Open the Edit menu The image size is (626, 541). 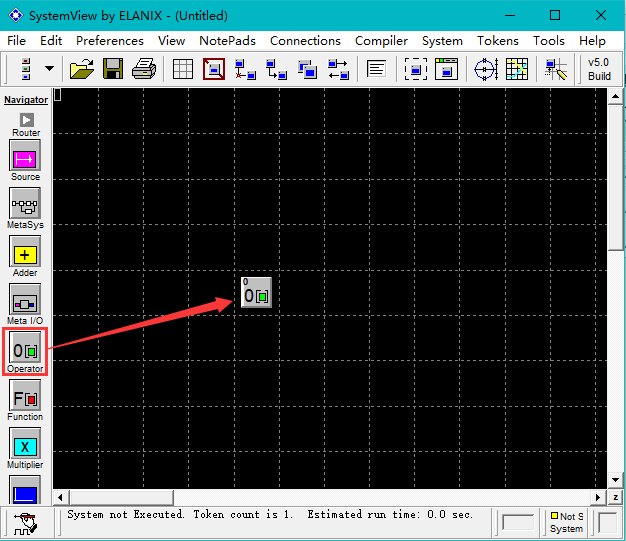pos(51,41)
